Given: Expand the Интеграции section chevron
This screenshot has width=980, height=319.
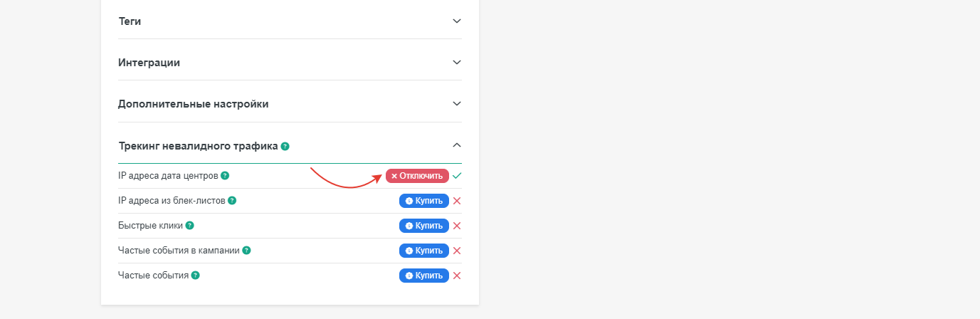Looking at the screenshot, I should click(457, 62).
